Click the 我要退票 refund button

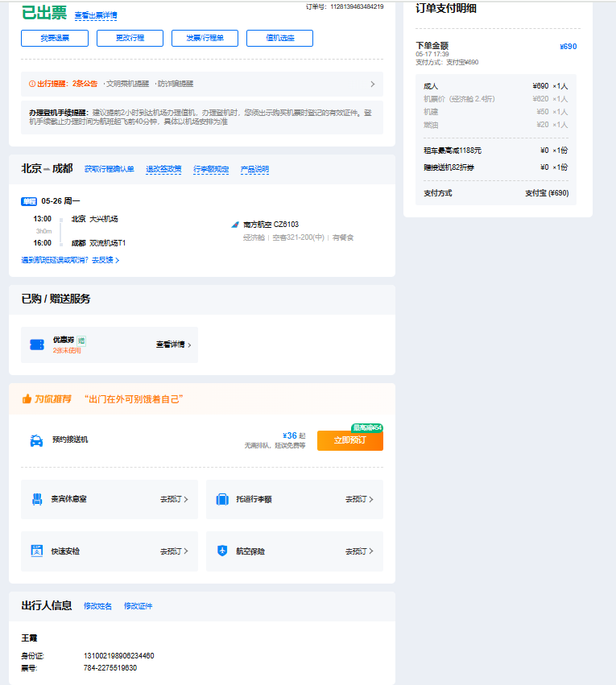55,38
